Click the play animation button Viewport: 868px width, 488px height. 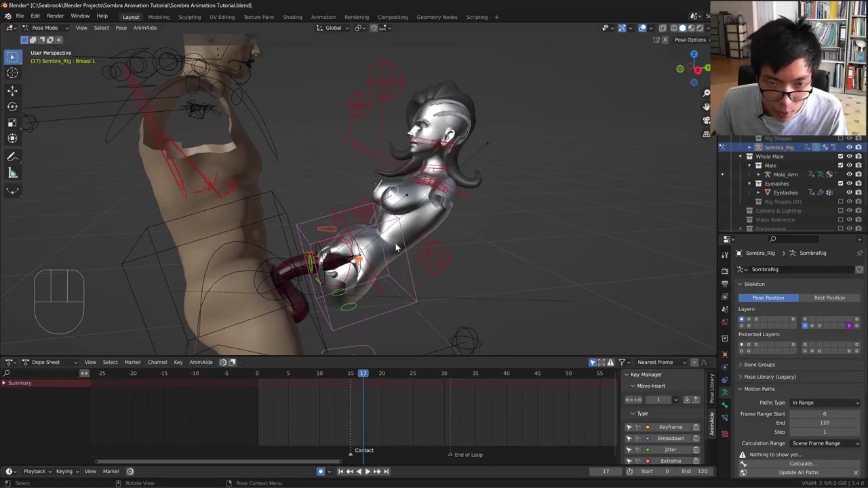click(368, 471)
